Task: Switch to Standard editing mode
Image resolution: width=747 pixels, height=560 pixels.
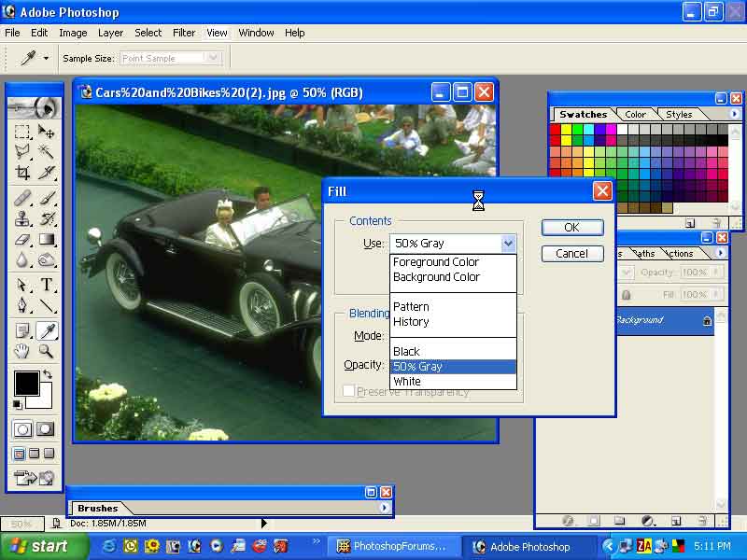Action: pos(22,429)
